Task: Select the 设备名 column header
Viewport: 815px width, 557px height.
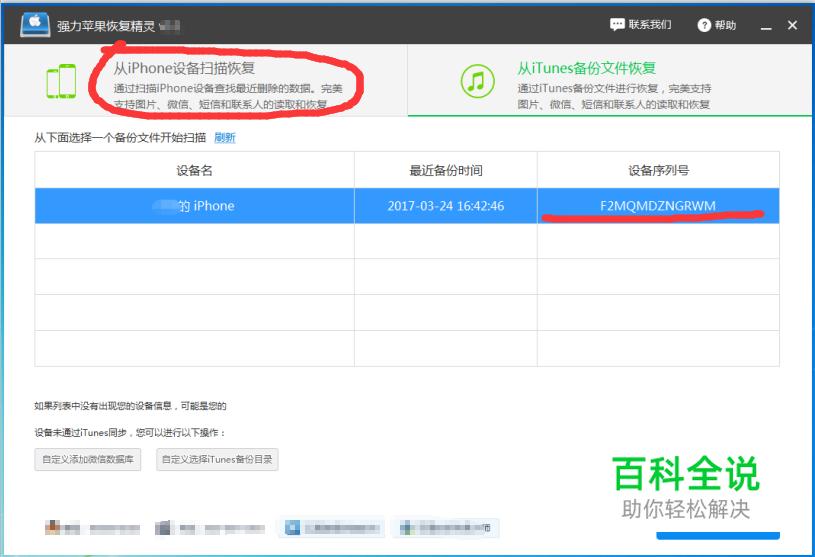Action: 194,170
